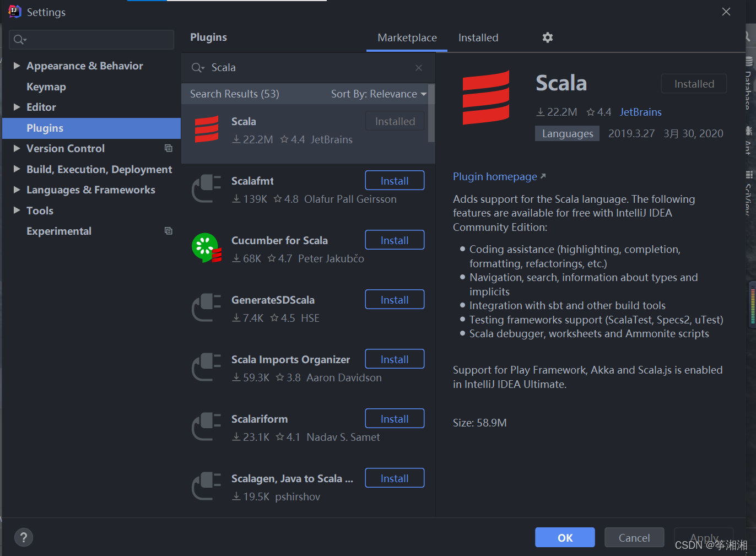Viewport: 756px width, 556px height.
Task: Click the OK button
Action: 565,537
